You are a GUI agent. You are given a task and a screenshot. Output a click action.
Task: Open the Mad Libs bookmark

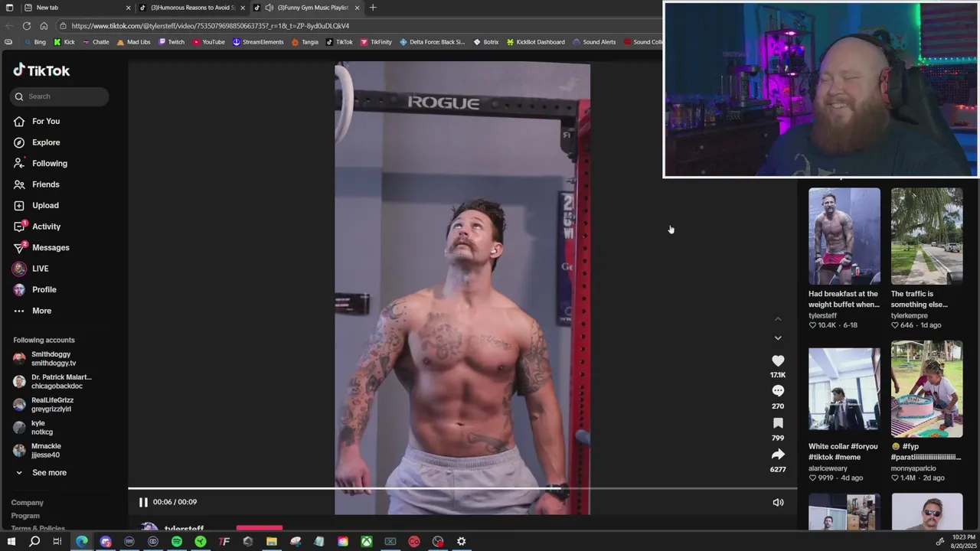point(134,42)
